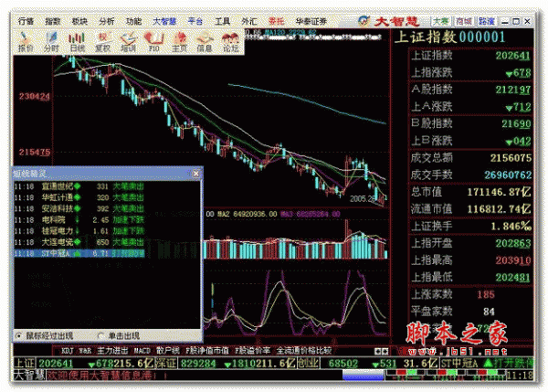Open the 培训 training icon
The width and height of the screenshot is (548, 392).
tap(128, 42)
